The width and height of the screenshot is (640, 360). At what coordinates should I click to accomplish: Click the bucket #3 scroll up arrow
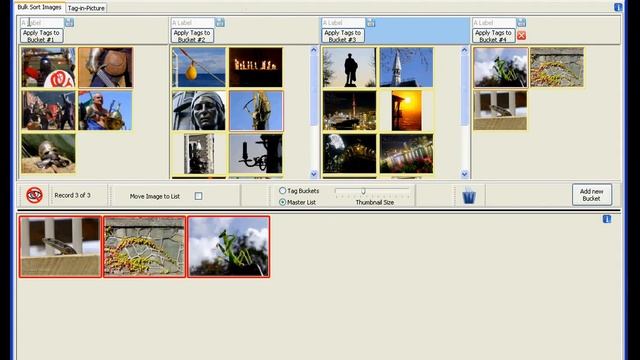point(464,50)
